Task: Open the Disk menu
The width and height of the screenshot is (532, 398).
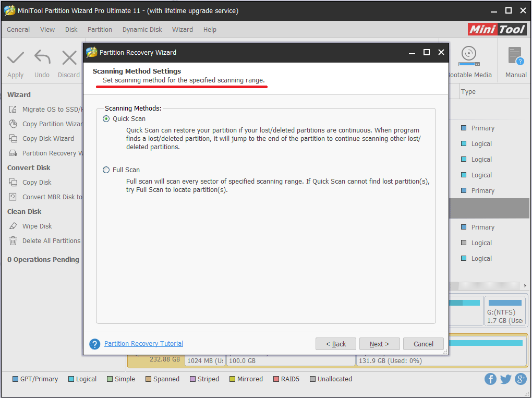Action: pos(71,30)
